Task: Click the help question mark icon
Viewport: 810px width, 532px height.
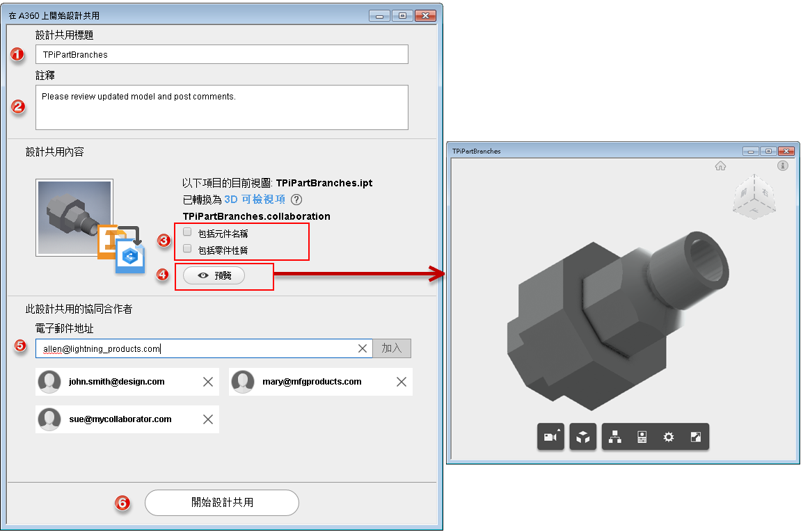Action: point(296,200)
